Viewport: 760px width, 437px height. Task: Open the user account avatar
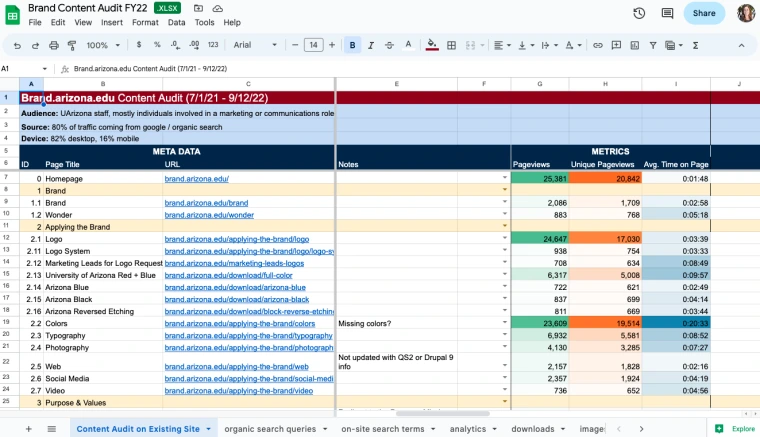pyautogui.click(x=746, y=13)
